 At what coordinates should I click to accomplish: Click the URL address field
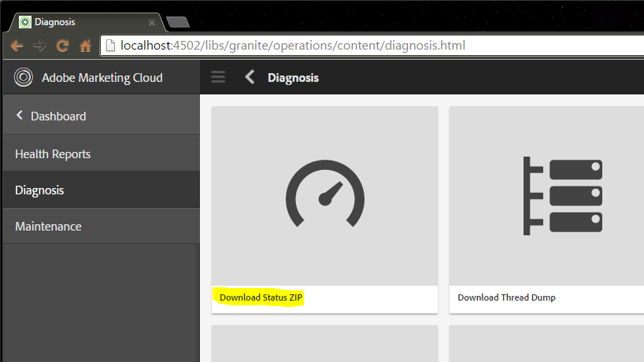pos(372,46)
